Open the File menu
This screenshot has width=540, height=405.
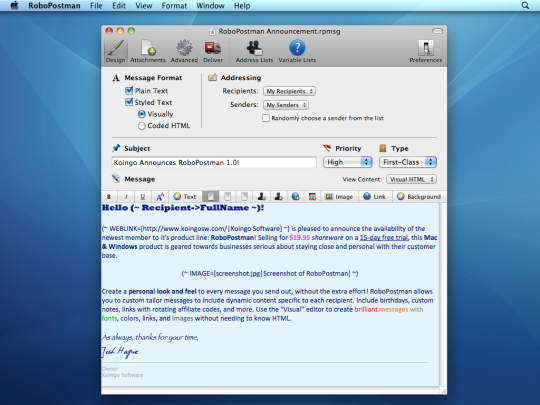pyautogui.click(x=96, y=6)
